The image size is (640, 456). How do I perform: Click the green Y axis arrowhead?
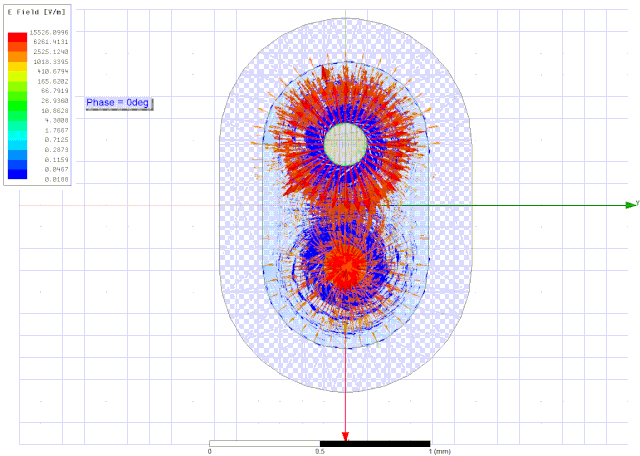click(x=631, y=205)
